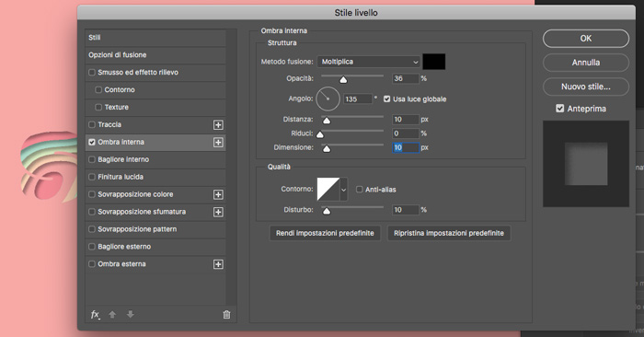
Task: Add another Ombra interna effect with plus icon
Action: tap(218, 142)
